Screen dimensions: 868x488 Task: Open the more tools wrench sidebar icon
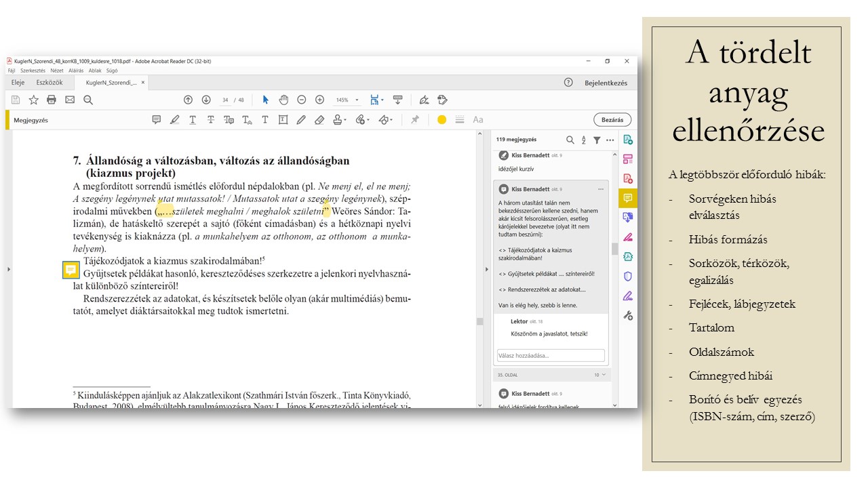tap(628, 315)
